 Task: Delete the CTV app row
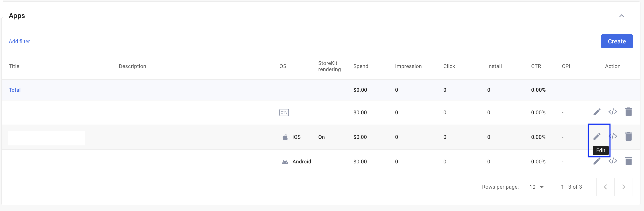pyautogui.click(x=628, y=112)
